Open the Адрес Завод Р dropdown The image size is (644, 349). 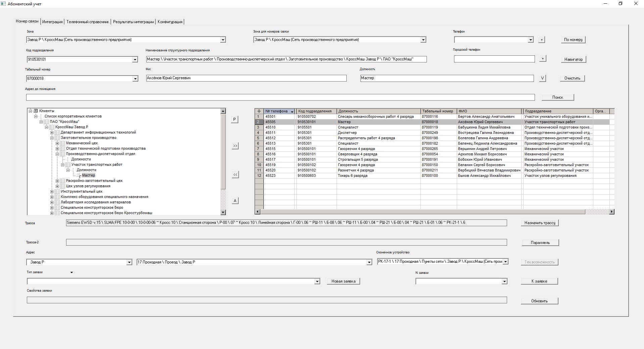point(129,262)
